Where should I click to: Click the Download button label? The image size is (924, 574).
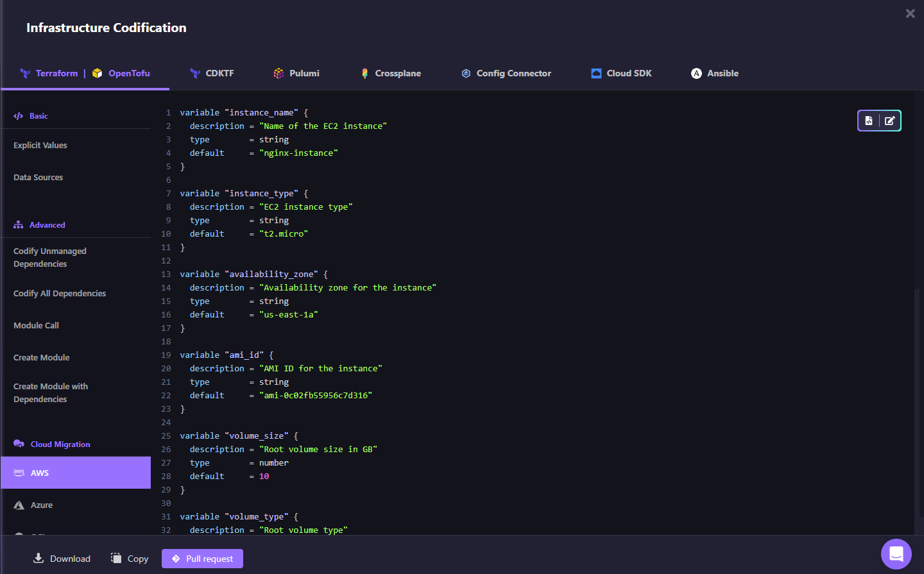coord(70,559)
